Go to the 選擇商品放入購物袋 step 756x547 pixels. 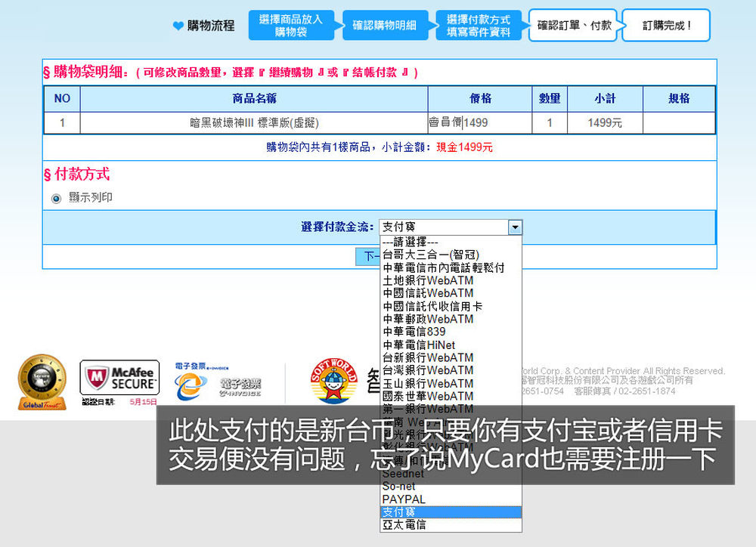coord(291,26)
